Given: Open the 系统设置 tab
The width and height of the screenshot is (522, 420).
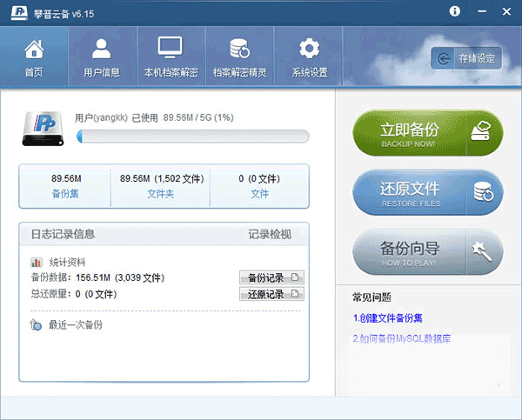Looking at the screenshot, I should coord(310,57).
